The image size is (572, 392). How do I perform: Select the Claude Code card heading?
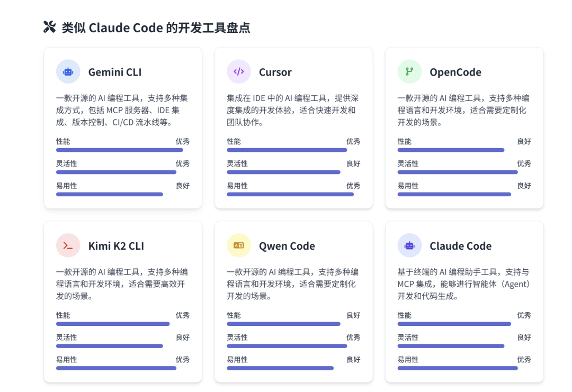coord(460,246)
